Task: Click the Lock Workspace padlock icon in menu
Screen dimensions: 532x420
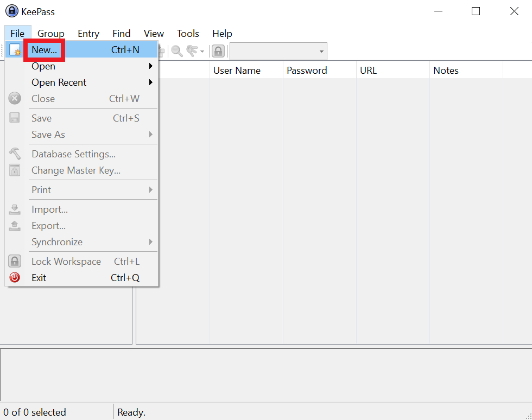Action: (15, 262)
